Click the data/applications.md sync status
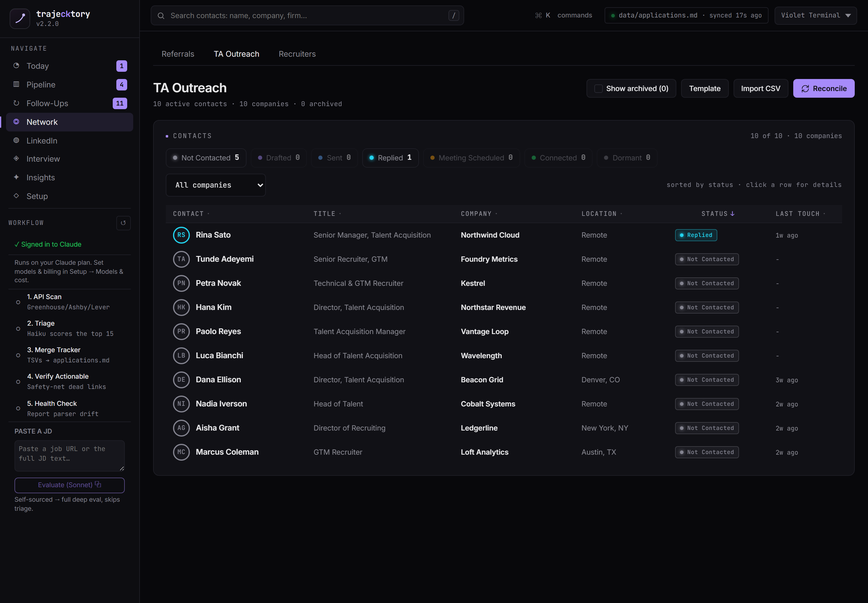 click(x=686, y=15)
